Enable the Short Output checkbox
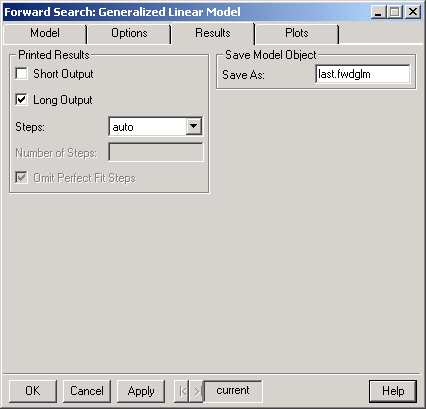Image resolution: width=426 pixels, height=409 pixels. pyautogui.click(x=22, y=74)
